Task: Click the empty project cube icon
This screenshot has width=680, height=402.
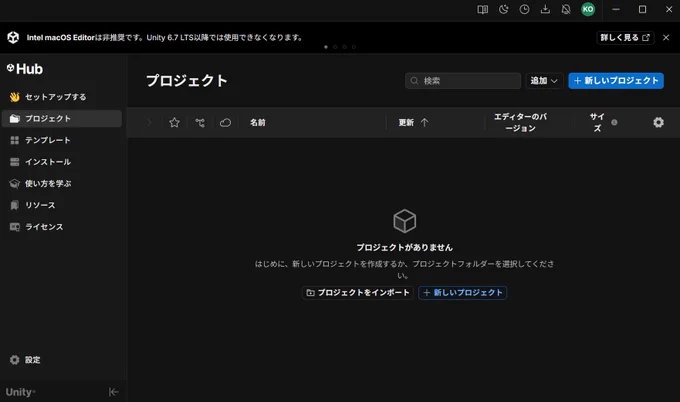Action: [x=404, y=221]
